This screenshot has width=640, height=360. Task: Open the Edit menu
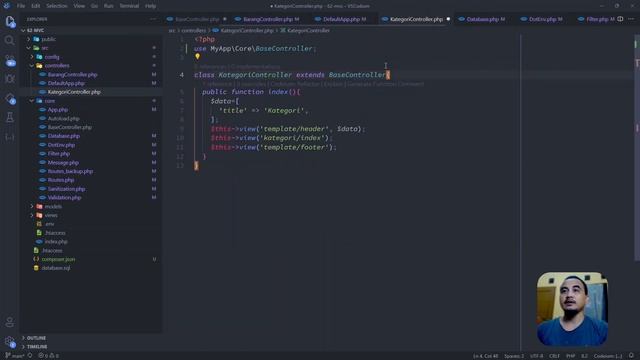coord(36,6)
